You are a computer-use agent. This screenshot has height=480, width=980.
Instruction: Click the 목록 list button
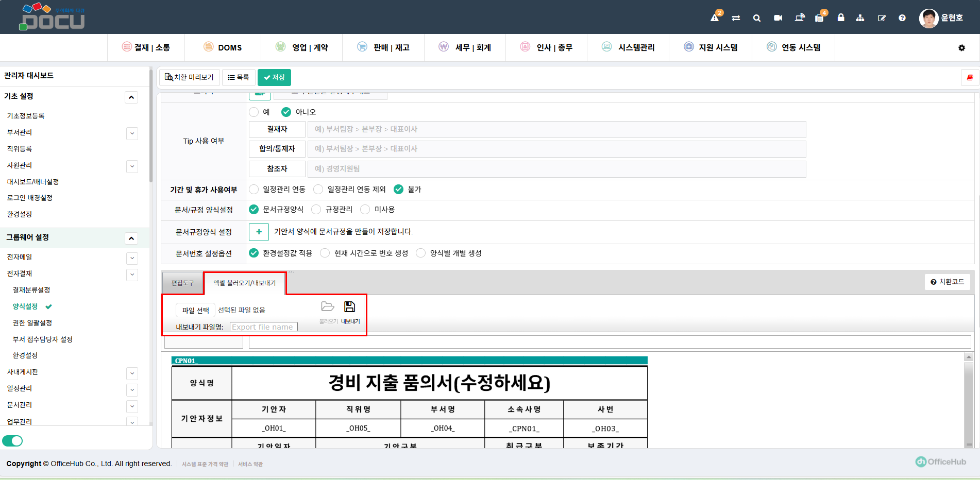click(239, 77)
